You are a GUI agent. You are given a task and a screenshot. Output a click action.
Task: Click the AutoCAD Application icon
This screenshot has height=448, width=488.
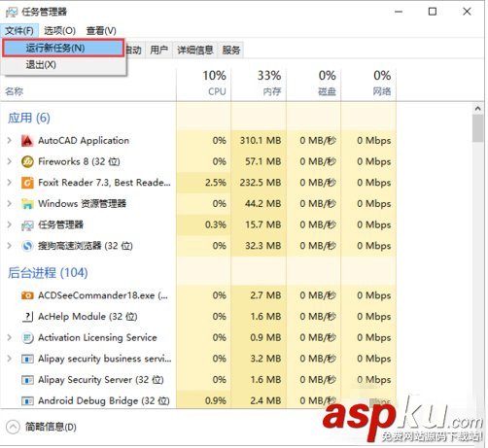27,141
